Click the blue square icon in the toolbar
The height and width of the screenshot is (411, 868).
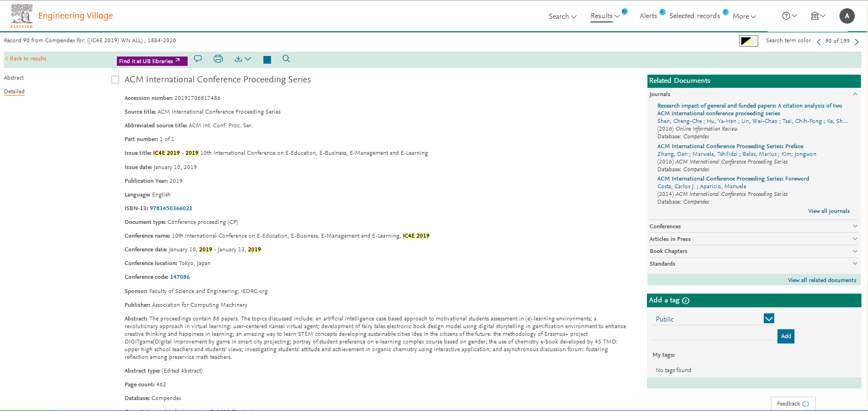click(x=267, y=60)
